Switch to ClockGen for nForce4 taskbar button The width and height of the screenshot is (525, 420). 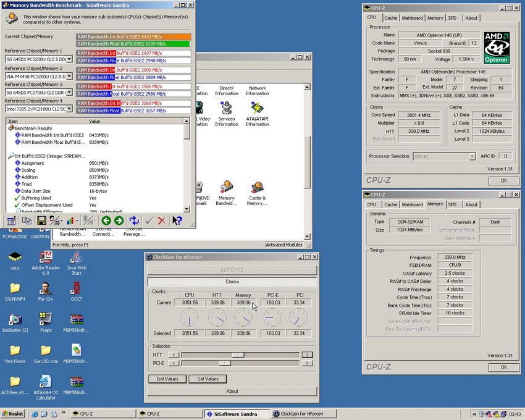304,414
